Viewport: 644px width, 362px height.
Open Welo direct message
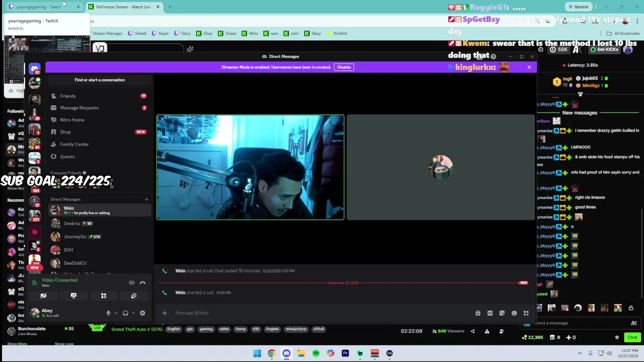click(100, 210)
